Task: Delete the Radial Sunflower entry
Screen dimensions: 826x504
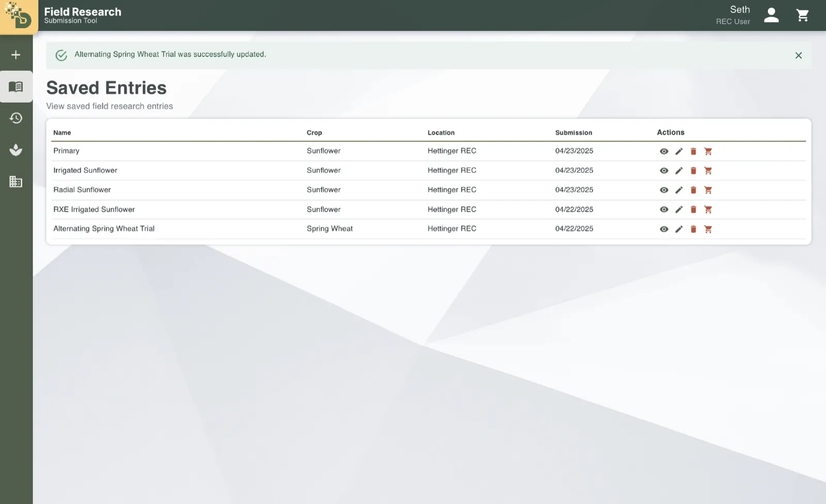Action: (693, 190)
